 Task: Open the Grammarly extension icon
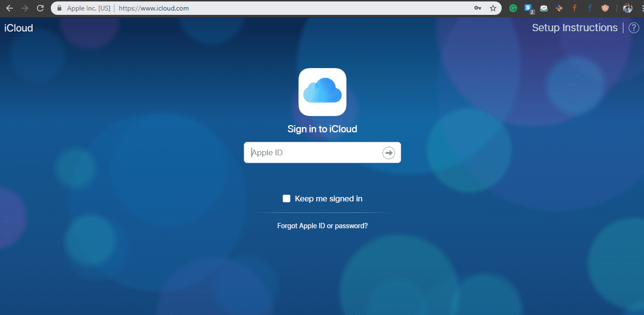pyautogui.click(x=513, y=8)
